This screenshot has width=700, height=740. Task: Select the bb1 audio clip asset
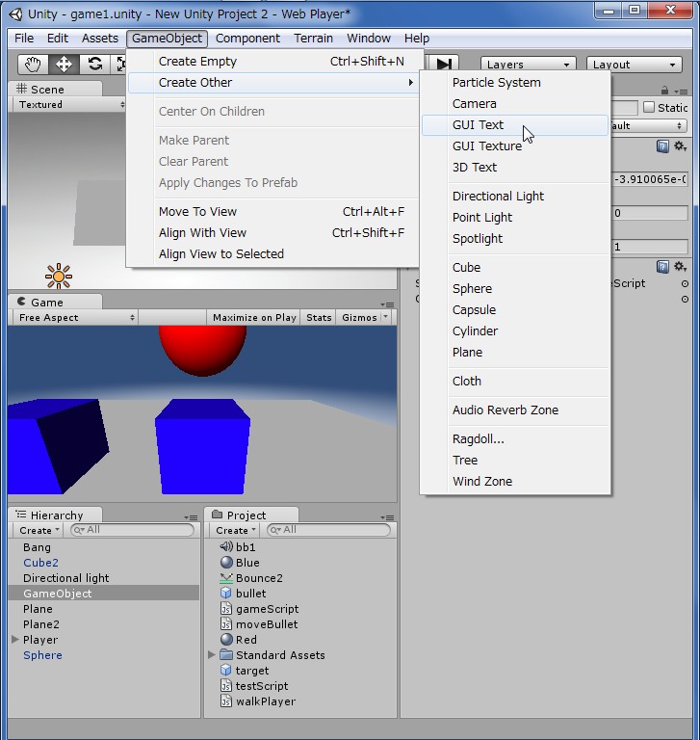(246, 547)
